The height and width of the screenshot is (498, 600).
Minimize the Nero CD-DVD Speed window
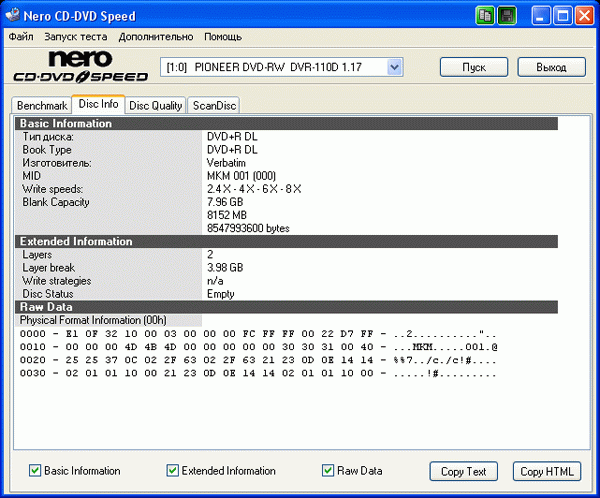pos(540,16)
